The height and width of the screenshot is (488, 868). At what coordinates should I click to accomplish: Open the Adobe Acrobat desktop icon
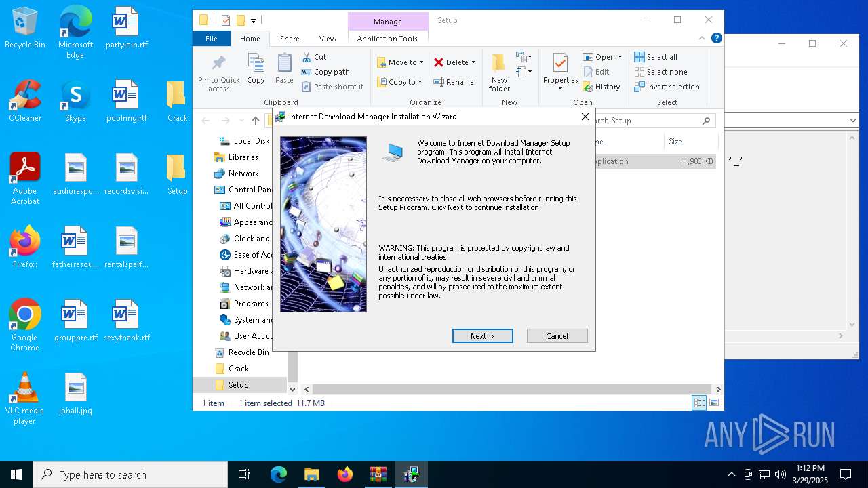[25, 179]
